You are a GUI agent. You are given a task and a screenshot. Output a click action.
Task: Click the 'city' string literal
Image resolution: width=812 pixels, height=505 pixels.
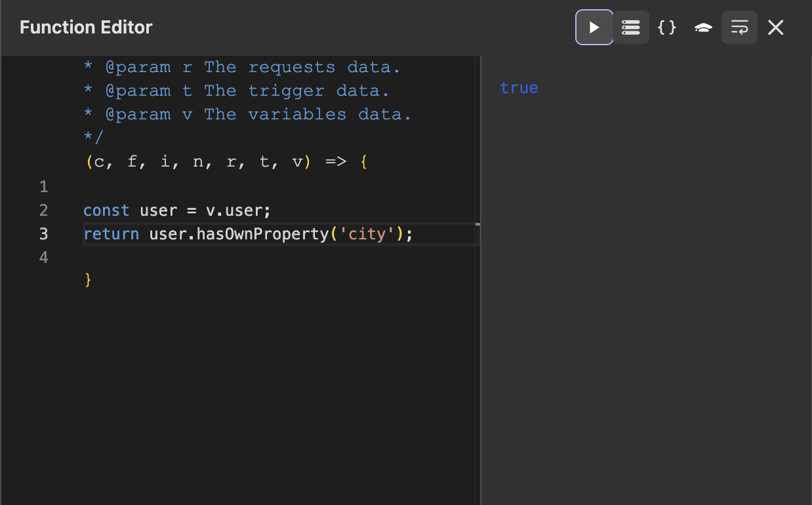point(367,234)
